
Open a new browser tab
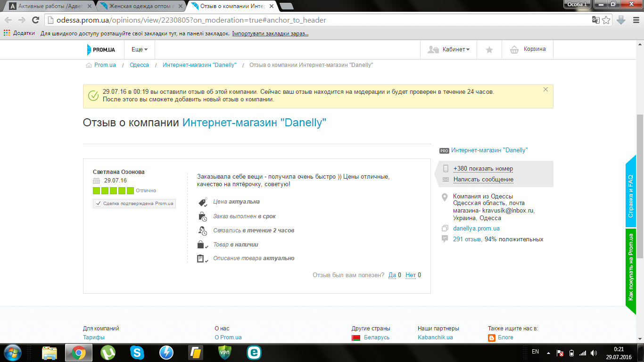[x=286, y=6]
